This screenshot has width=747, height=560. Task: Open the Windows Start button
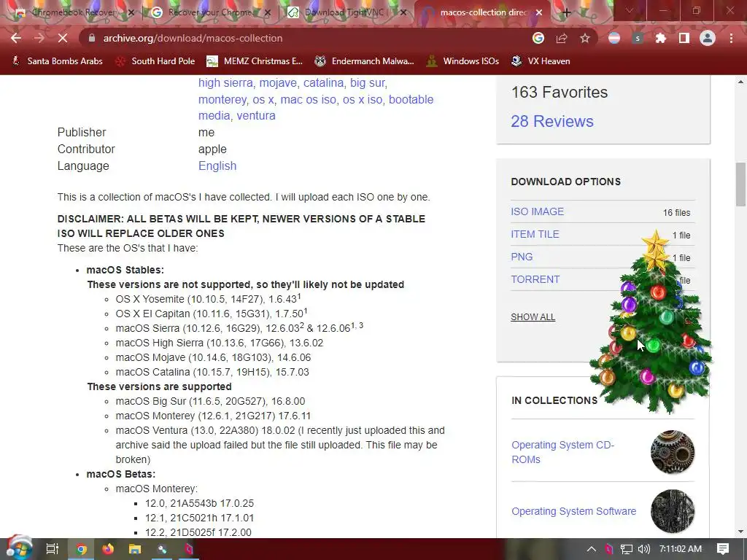18,548
